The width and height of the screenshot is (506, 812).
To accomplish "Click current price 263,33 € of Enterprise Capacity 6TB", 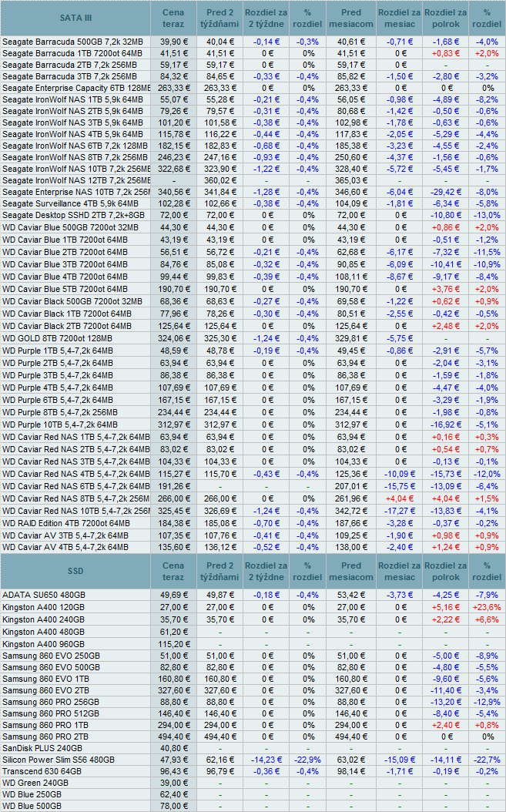I will tap(174, 88).
